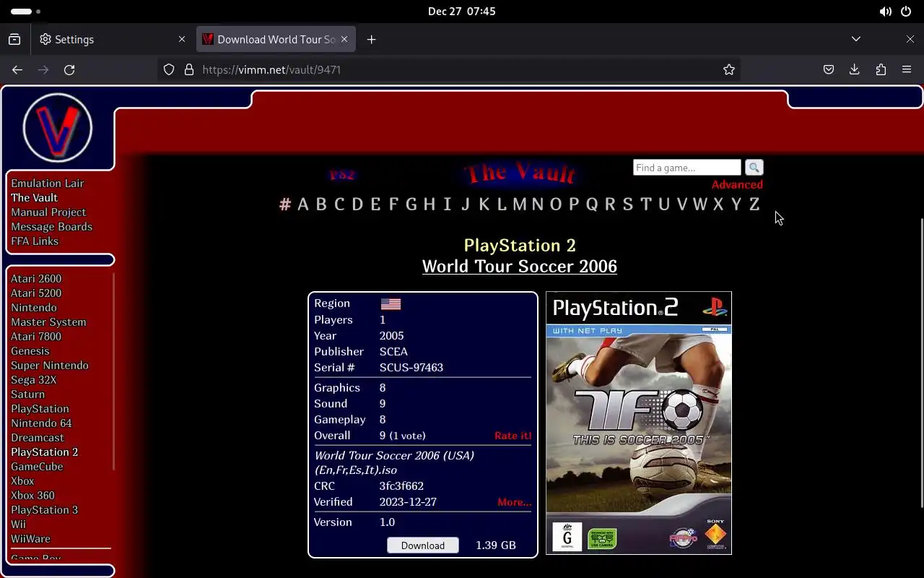This screenshot has width=924, height=578.
Task: Click the padlock site info icon
Action: coord(189,69)
